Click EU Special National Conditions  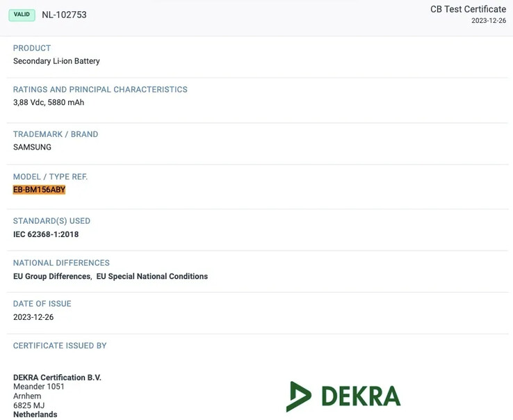tap(152, 276)
